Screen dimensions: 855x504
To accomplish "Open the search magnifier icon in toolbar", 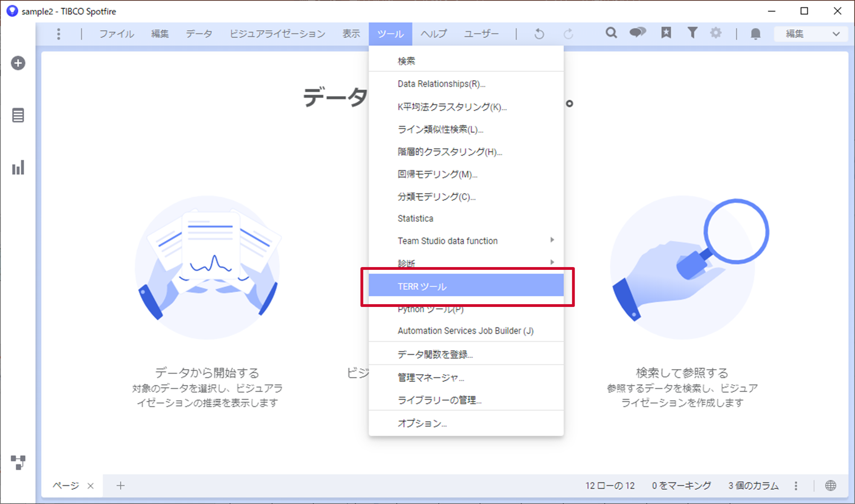I will [611, 33].
